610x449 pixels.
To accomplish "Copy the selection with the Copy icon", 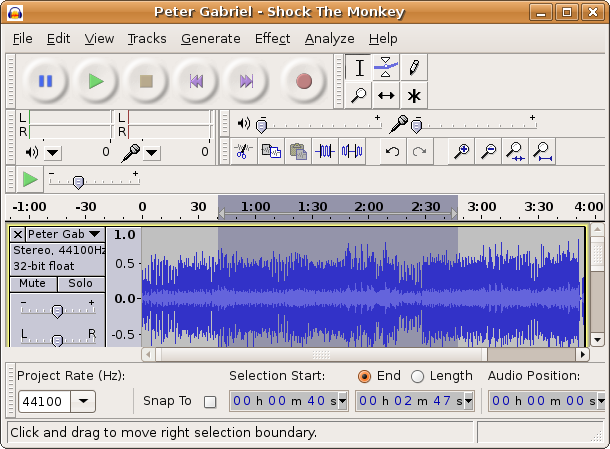I will [x=271, y=151].
